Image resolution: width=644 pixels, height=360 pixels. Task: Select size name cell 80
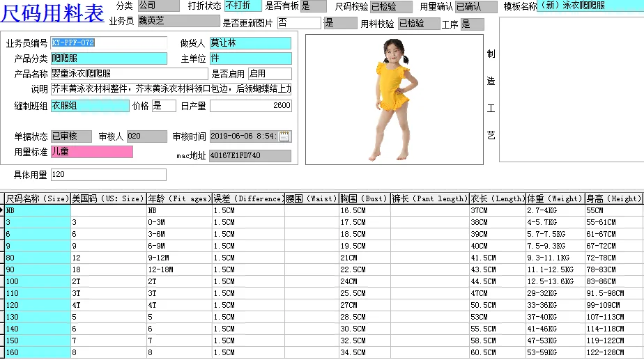tap(38, 258)
